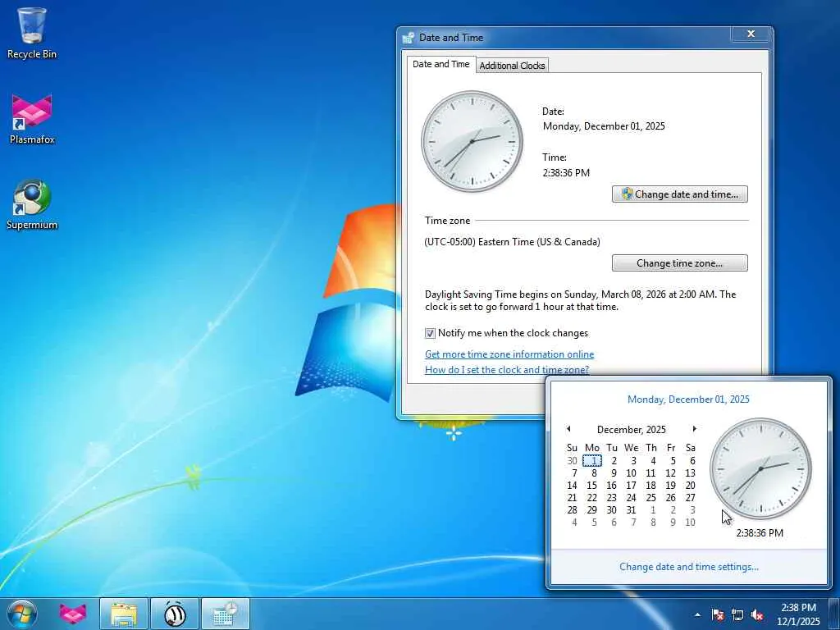
Task: Select the Date and Time tab
Action: click(441, 64)
